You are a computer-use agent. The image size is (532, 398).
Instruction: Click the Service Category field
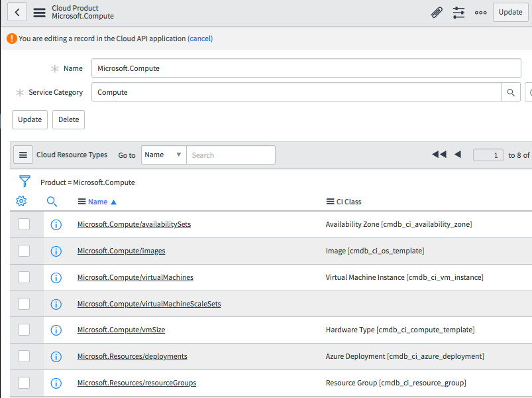(x=296, y=92)
